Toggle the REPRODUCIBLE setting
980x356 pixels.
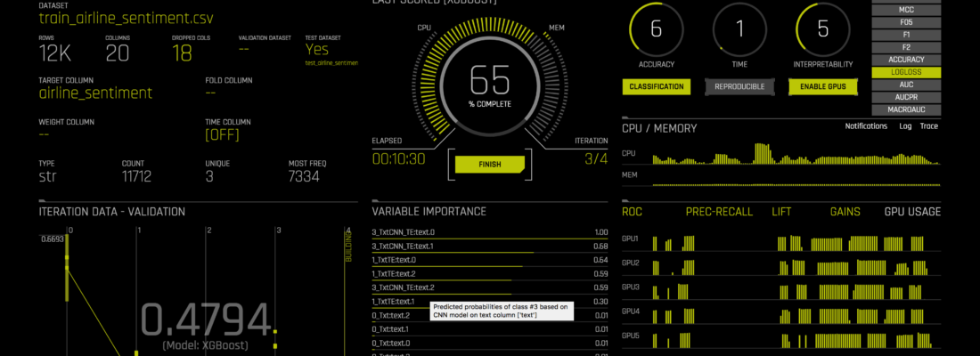point(738,86)
